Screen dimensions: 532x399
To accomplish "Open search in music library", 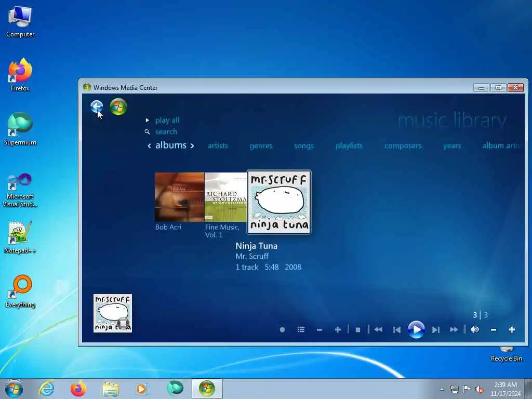I will coord(166,131).
